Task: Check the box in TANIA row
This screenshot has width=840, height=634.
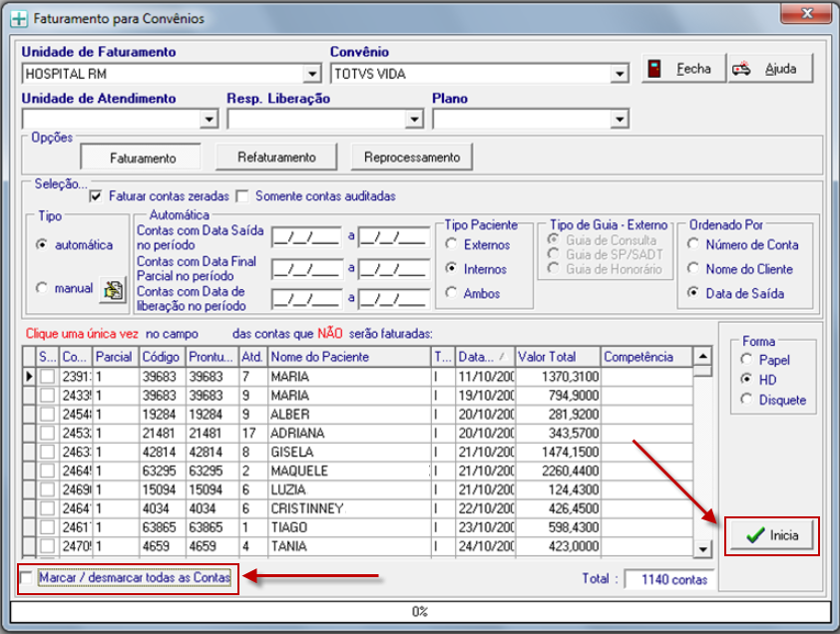Action: coord(47,546)
